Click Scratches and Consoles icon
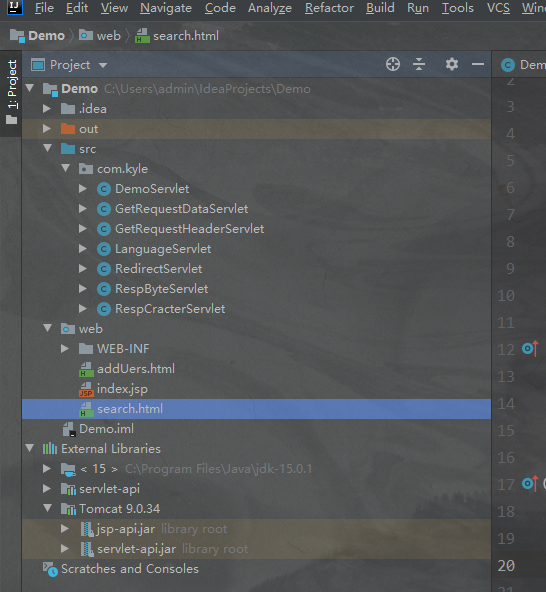The height and width of the screenshot is (592, 546). pos(50,569)
